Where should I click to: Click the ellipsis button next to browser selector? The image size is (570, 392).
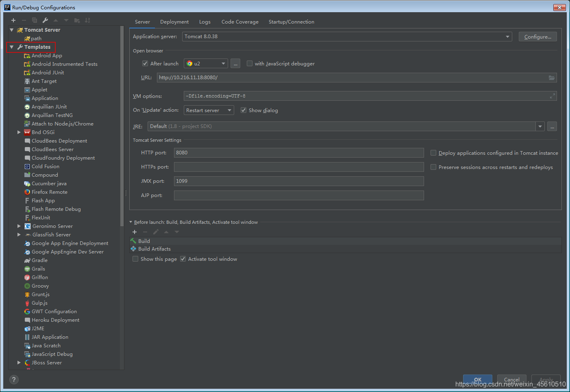235,64
